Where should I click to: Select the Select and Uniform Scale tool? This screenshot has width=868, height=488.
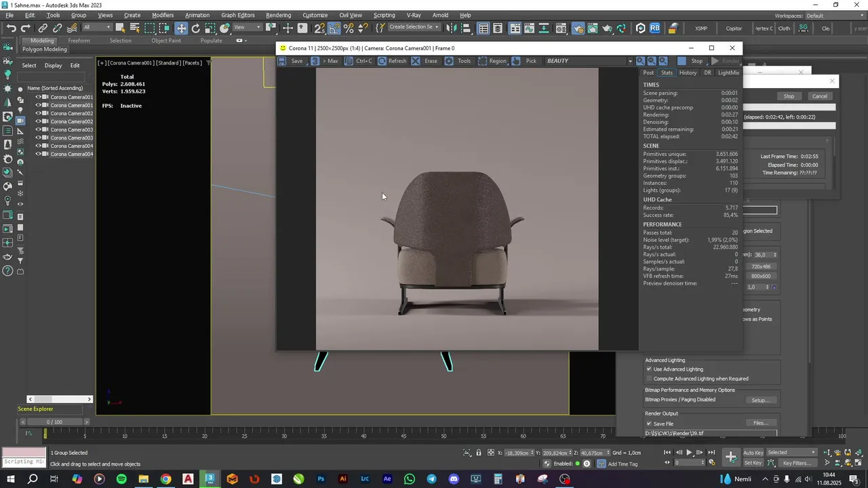click(x=210, y=28)
